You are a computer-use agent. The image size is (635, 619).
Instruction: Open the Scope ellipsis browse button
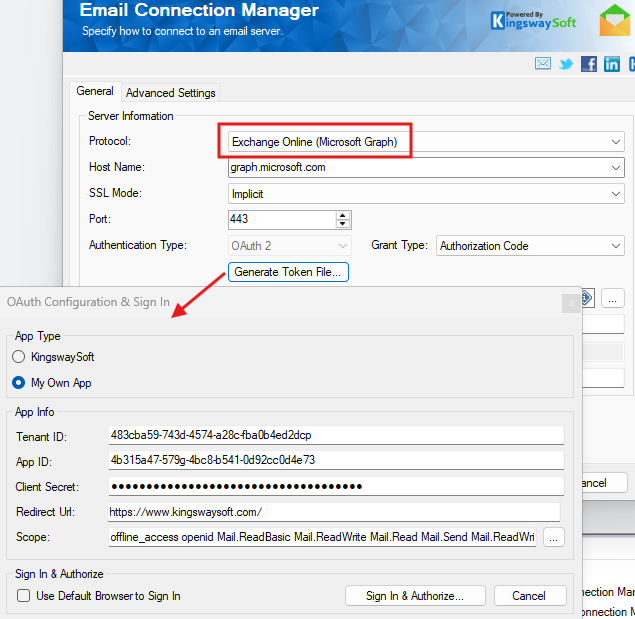tap(553, 537)
